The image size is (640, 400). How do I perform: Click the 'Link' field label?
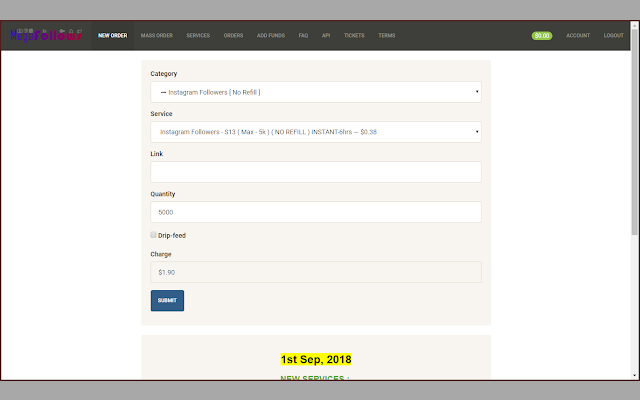coord(156,153)
